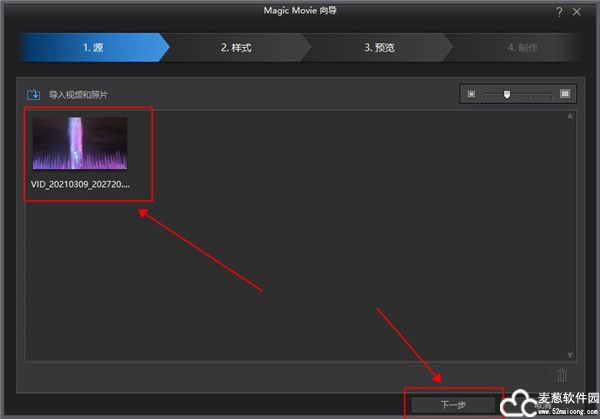Click the large thumbnails size icon
The height and width of the screenshot is (419, 600).
click(x=565, y=94)
